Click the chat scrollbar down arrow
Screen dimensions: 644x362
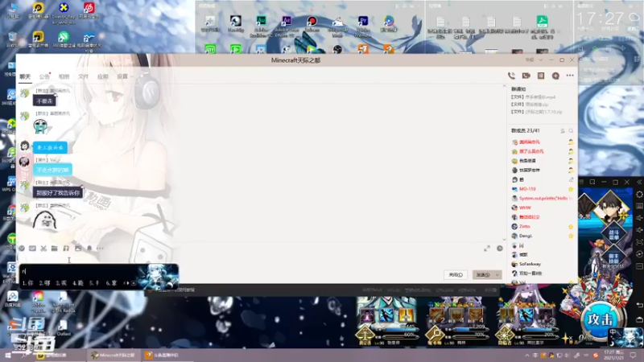tap(505, 240)
